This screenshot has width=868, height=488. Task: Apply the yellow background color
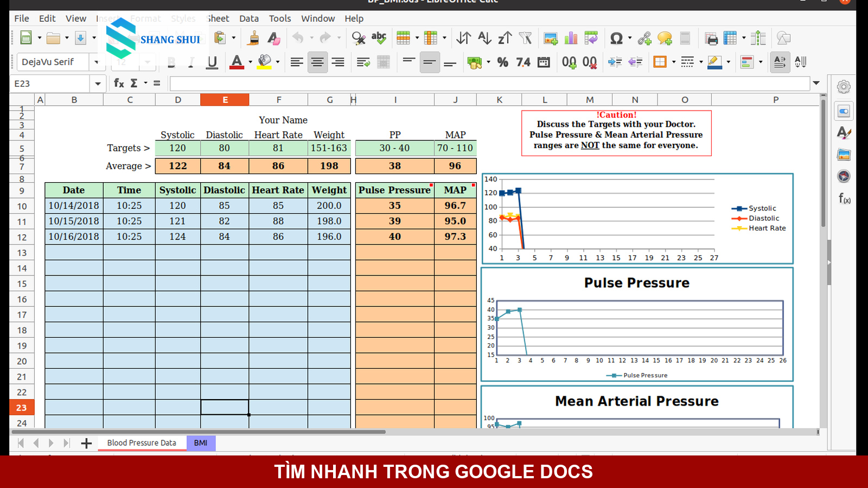265,62
